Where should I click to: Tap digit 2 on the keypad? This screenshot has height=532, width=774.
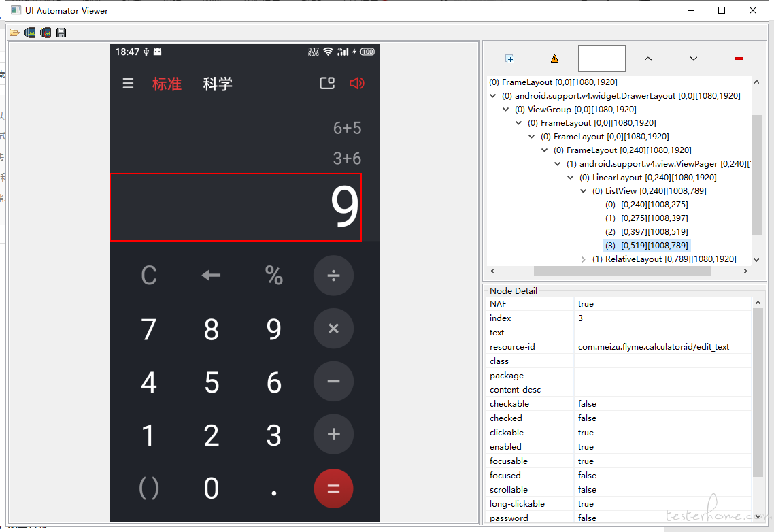pyautogui.click(x=212, y=435)
